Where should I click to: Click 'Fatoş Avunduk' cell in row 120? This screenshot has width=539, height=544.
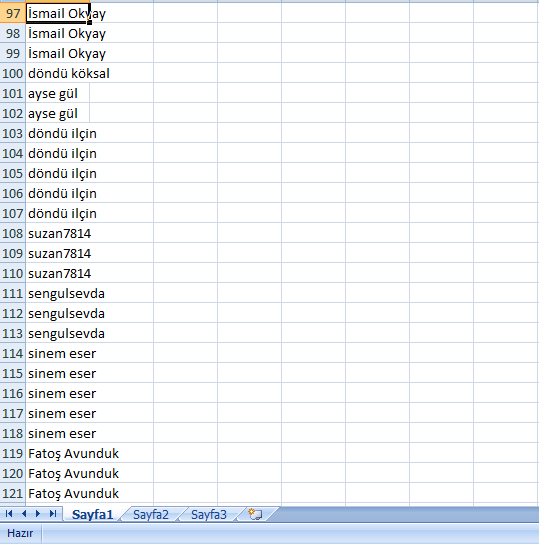tap(58, 473)
